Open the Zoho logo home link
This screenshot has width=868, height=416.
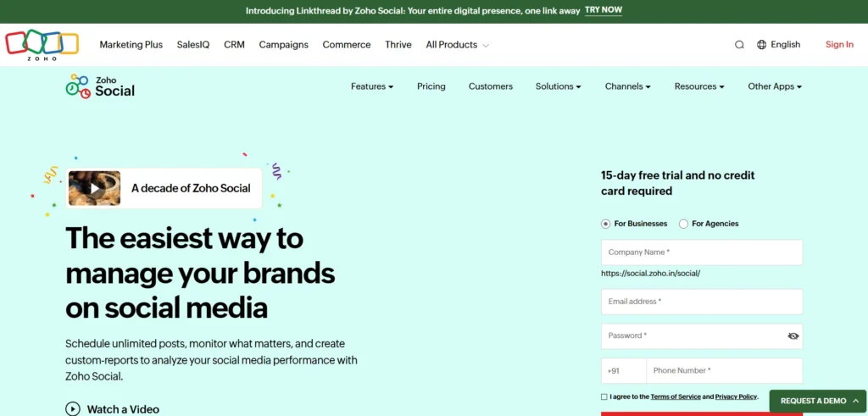coord(42,45)
